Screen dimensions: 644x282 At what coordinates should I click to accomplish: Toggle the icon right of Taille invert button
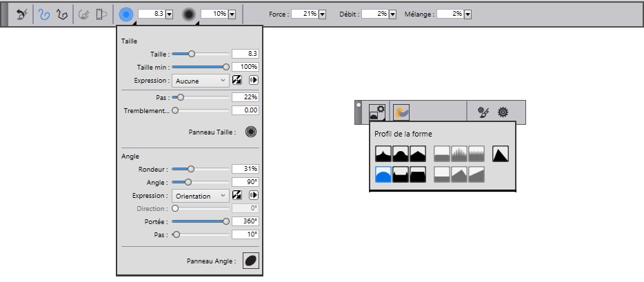point(253,81)
